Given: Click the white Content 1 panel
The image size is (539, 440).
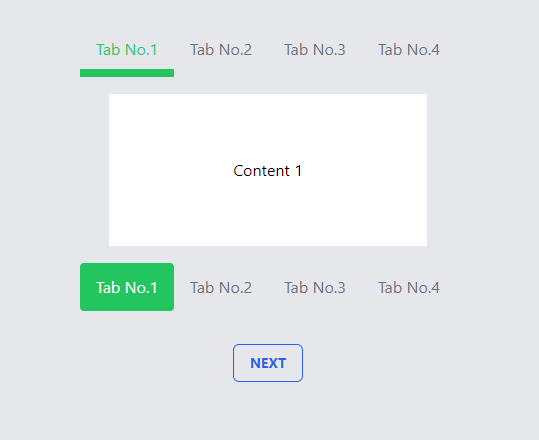Looking at the screenshot, I should click(268, 170).
